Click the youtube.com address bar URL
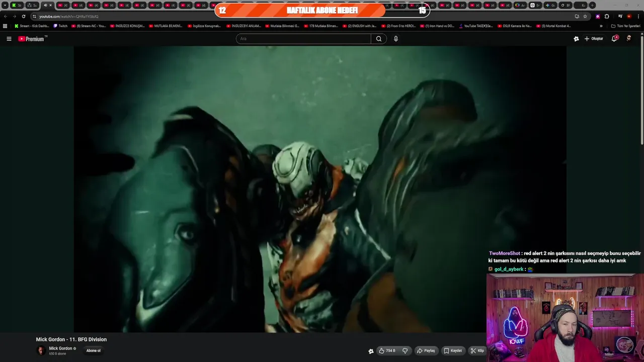644x362 pixels. pyautogui.click(x=69, y=17)
